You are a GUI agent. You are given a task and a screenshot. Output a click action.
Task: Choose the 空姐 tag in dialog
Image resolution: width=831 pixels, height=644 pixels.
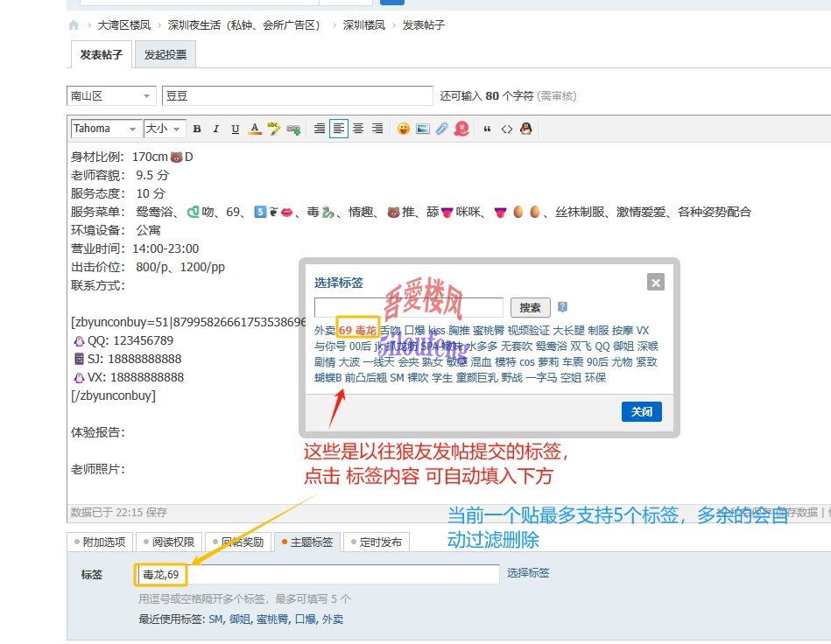point(571,378)
